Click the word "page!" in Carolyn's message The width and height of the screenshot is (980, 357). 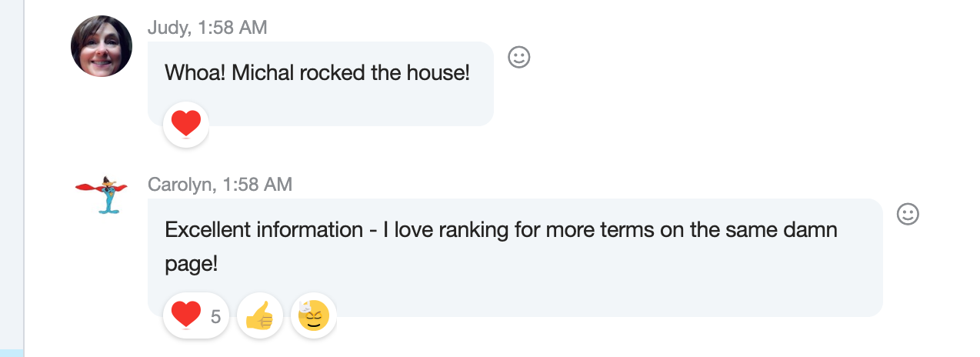point(192,264)
